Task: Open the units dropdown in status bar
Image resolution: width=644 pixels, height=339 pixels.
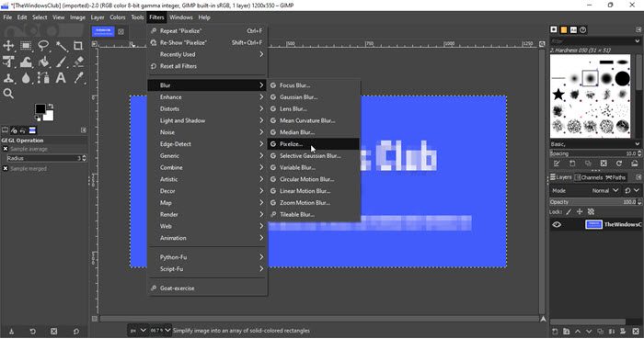Action: coord(138,331)
